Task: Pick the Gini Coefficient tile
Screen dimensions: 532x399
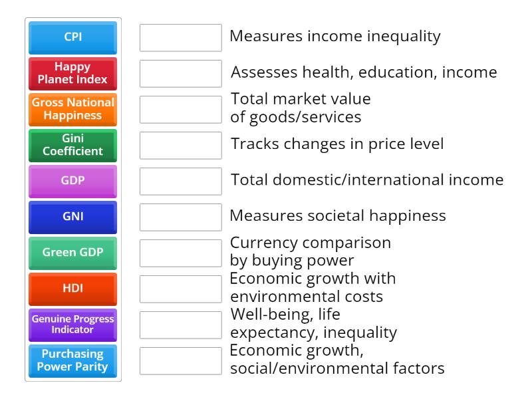Action: pos(72,144)
